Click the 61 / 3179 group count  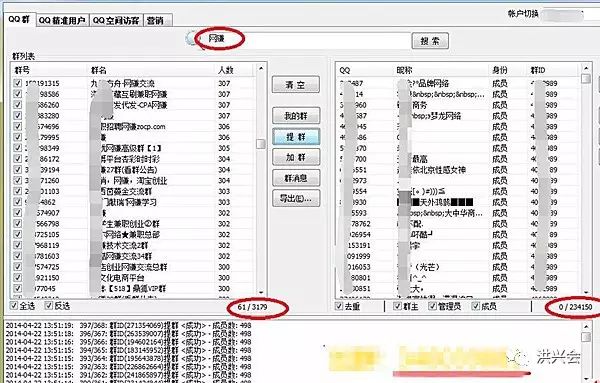[x=253, y=306]
